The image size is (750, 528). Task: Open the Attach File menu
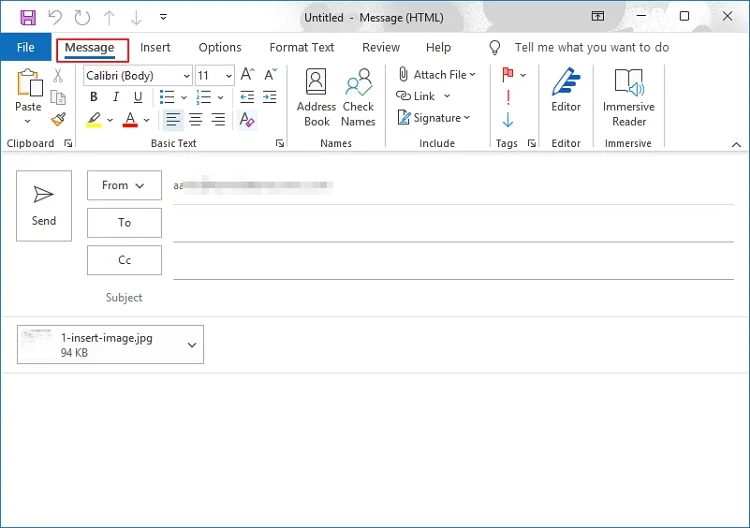click(x=437, y=75)
